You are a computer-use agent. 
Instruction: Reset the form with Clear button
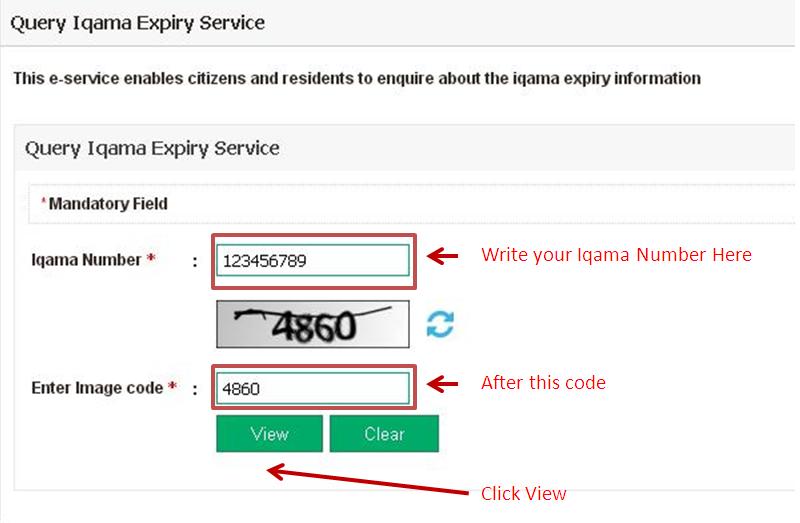(x=384, y=434)
